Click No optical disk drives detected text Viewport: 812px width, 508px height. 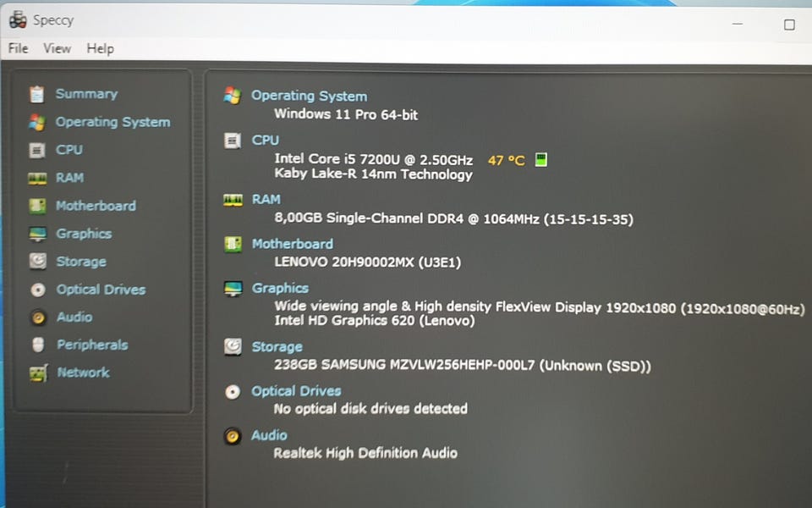tap(370, 408)
